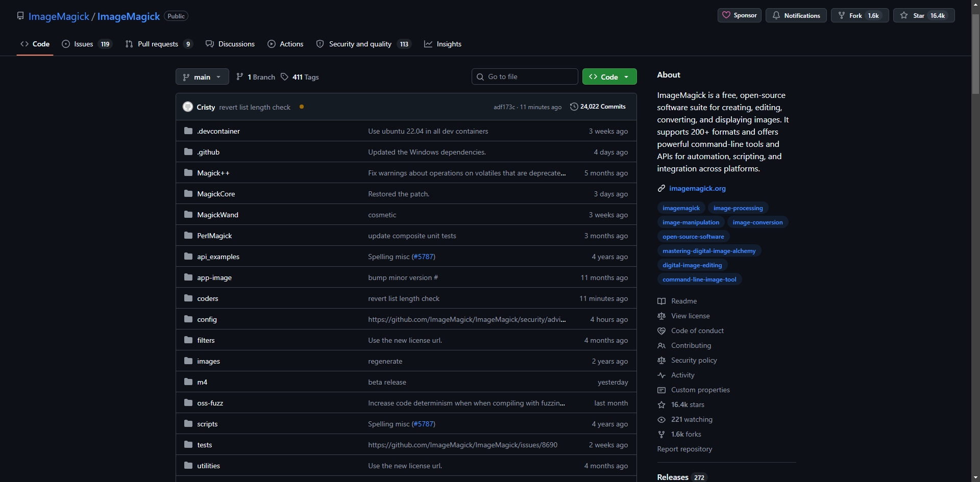Image resolution: width=980 pixels, height=482 pixels.
Task: Click the repository icon beside ImageMagick title
Action: click(x=20, y=16)
